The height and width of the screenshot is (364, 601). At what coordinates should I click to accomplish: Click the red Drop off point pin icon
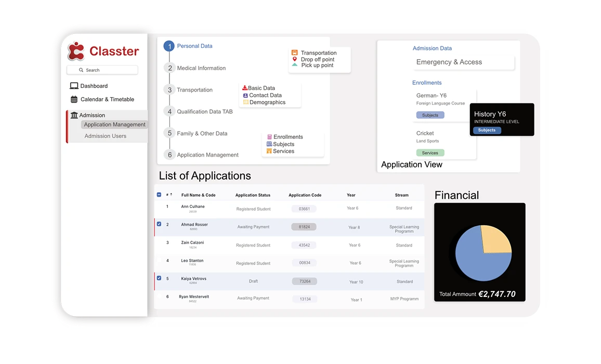pyautogui.click(x=294, y=59)
